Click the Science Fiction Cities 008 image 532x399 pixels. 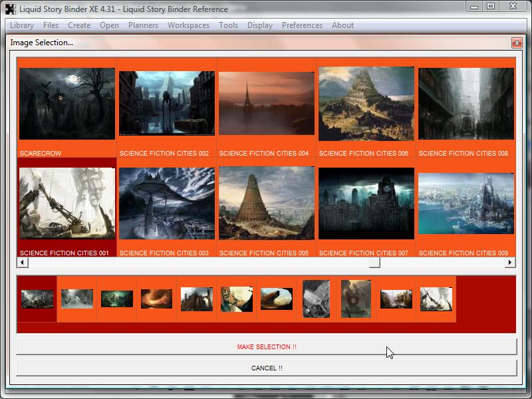(465, 104)
